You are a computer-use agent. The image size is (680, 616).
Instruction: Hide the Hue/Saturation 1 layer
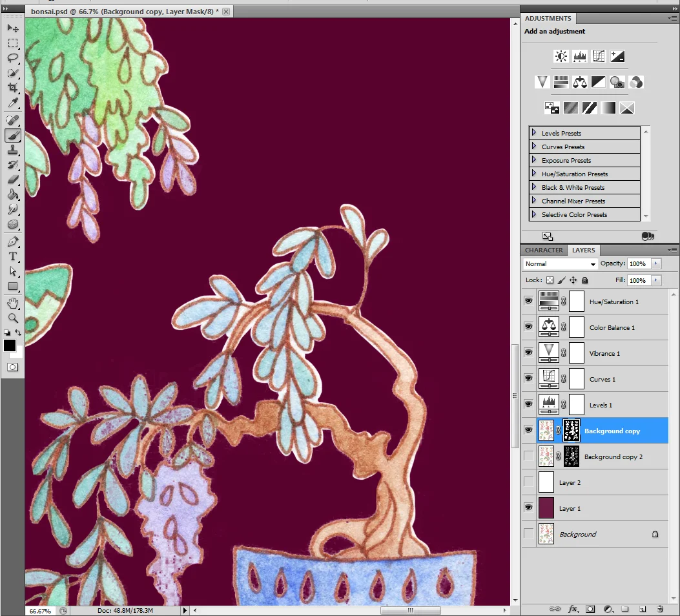(x=528, y=301)
